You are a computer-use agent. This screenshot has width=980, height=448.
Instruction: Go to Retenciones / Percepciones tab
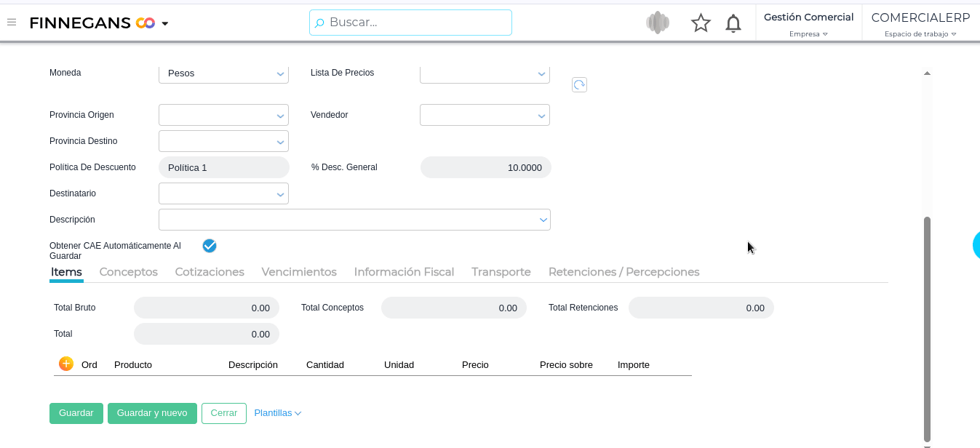(x=624, y=272)
